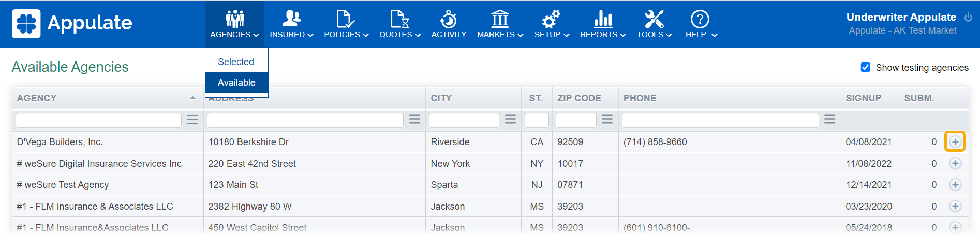Click the Agency filter text field
The height and width of the screenshot is (236, 980).
[98, 120]
